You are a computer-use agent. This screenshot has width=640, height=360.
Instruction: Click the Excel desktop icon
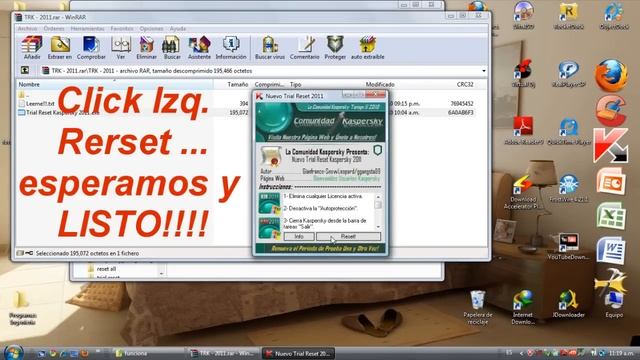611,216
